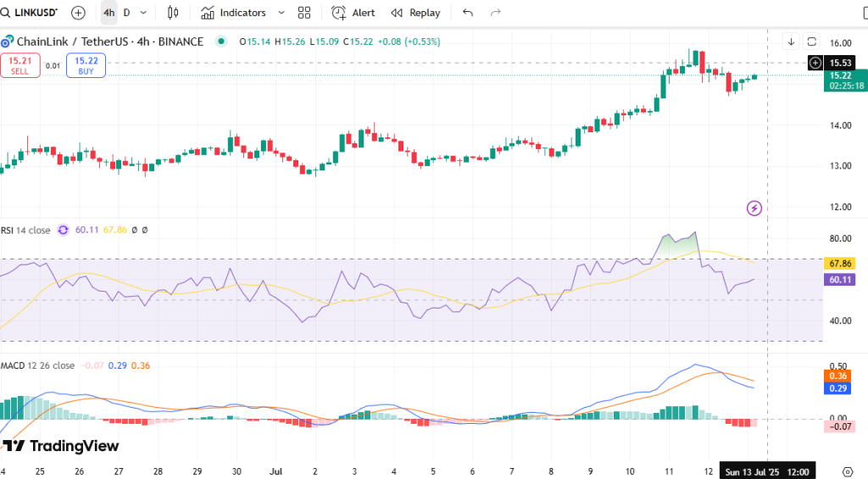Click MACD histogram value -0.07 in legend
This screenshot has height=479, width=868.
92,365
